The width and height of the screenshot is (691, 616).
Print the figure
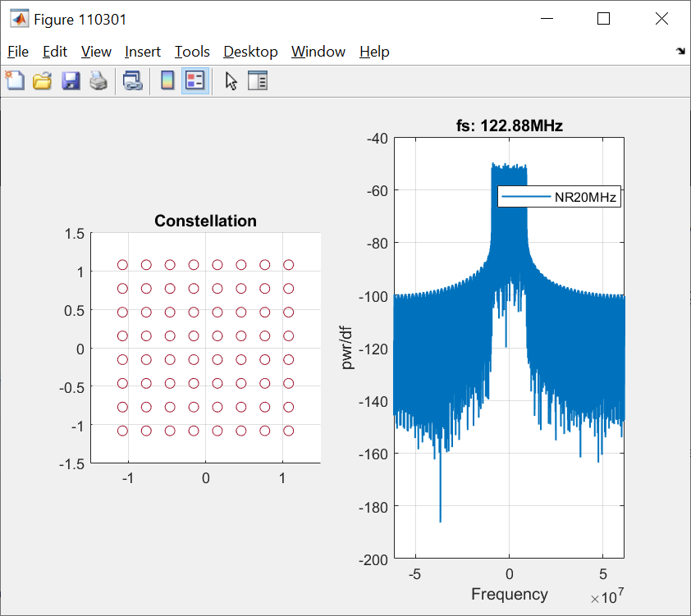tap(98, 80)
